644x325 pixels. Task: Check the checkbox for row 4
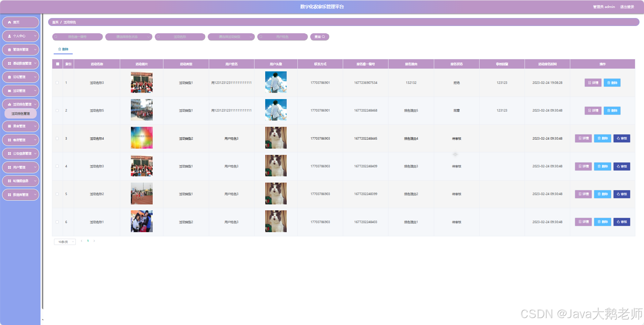click(57, 166)
